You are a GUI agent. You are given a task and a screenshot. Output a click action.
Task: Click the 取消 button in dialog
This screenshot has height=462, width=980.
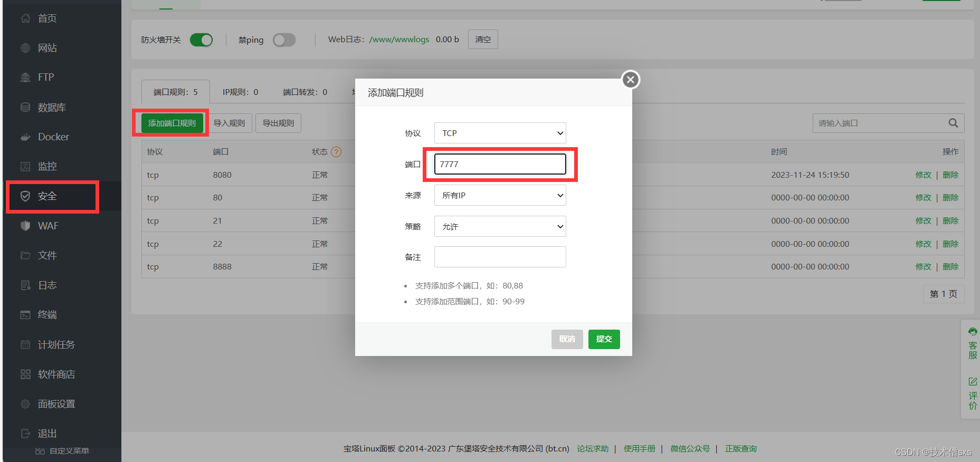pos(567,339)
